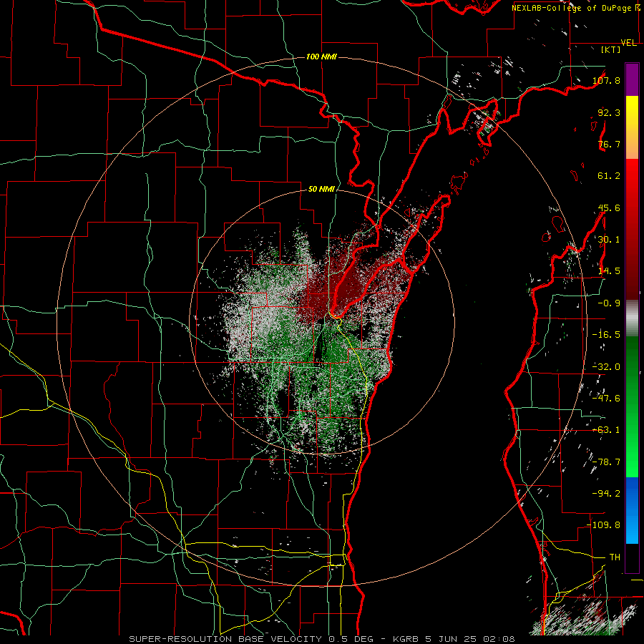Image resolution: width=644 pixels, height=644 pixels.
Task: Select the 45.6 value in velocity legend
Action: pos(609,208)
